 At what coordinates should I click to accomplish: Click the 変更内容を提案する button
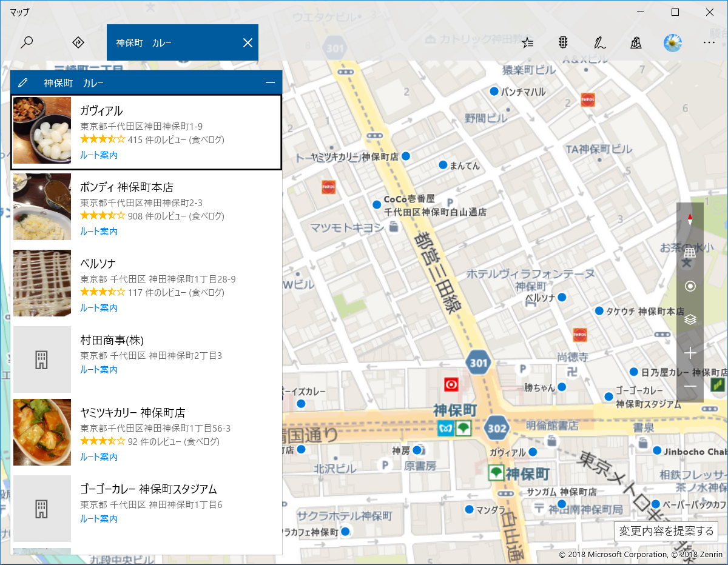[x=666, y=530]
